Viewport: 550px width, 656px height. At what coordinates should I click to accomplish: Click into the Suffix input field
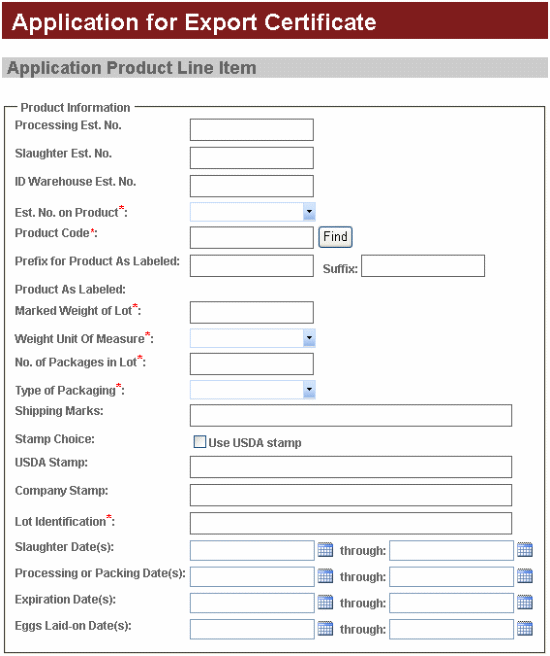click(x=423, y=266)
